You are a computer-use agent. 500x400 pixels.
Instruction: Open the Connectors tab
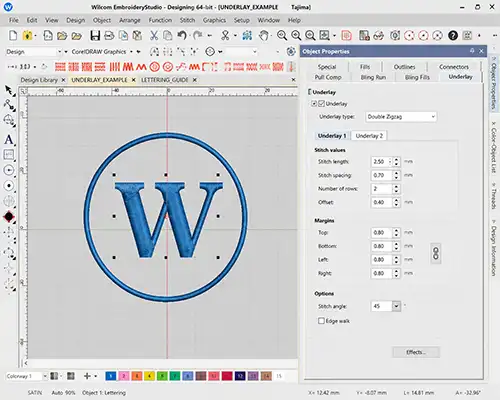tap(454, 67)
